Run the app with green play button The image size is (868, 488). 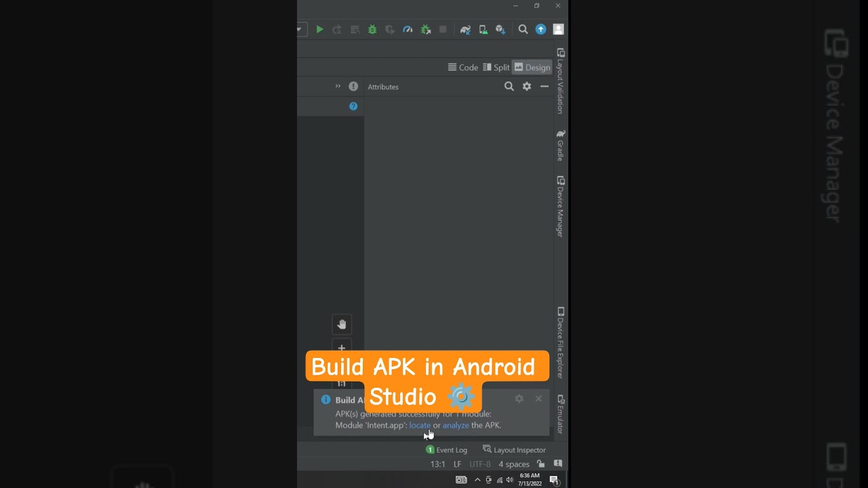coord(319,30)
